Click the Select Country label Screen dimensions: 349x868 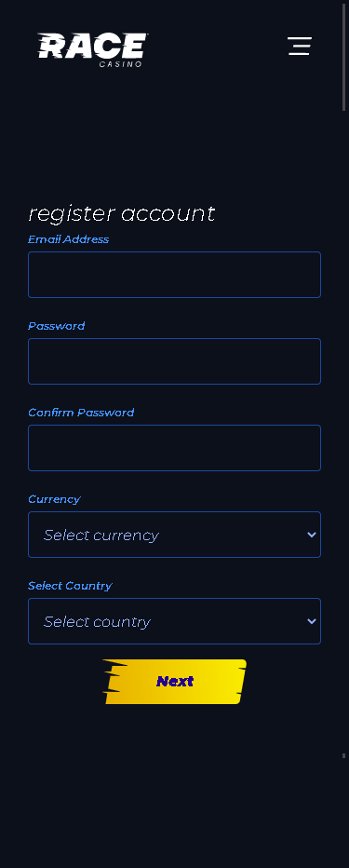coord(70,586)
